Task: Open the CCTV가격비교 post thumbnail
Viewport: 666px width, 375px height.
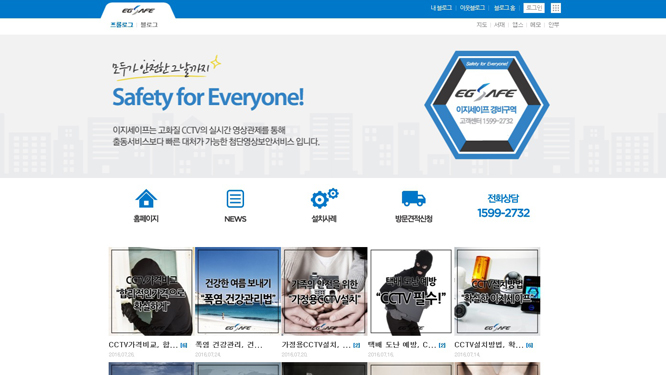Action: click(151, 291)
